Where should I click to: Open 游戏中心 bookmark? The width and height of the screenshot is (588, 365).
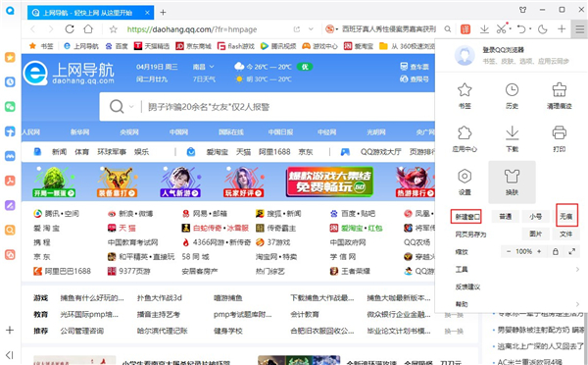[319, 46]
